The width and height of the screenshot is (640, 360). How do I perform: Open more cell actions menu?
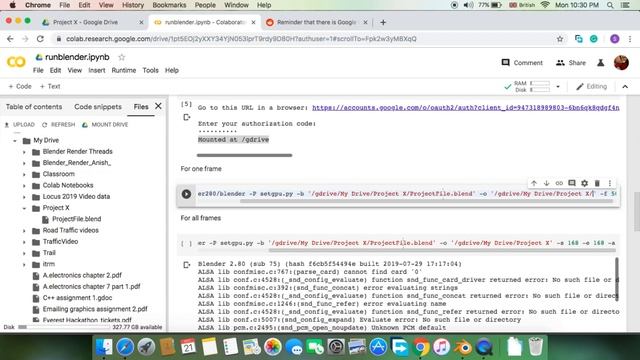pyautogui.click(x=610, y=183)
